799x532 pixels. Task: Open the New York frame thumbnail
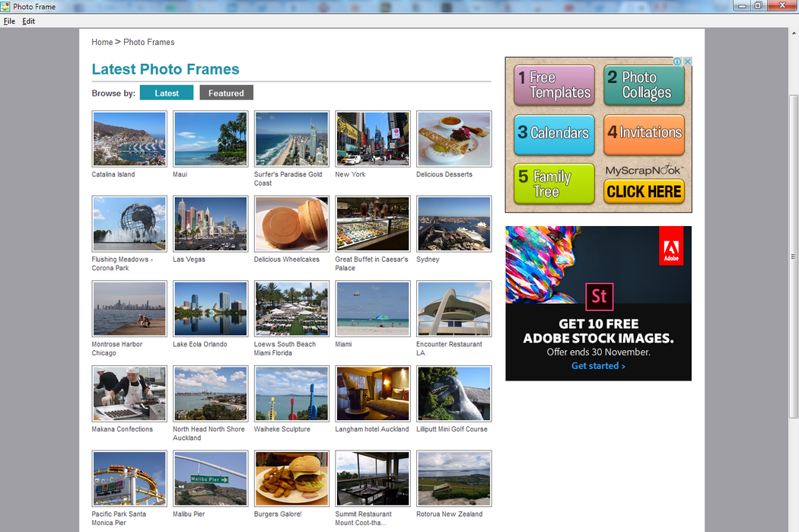(x=373, y=139)
